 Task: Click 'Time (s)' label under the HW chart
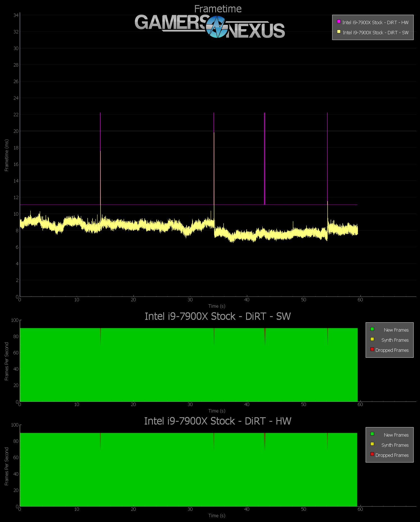217,516
